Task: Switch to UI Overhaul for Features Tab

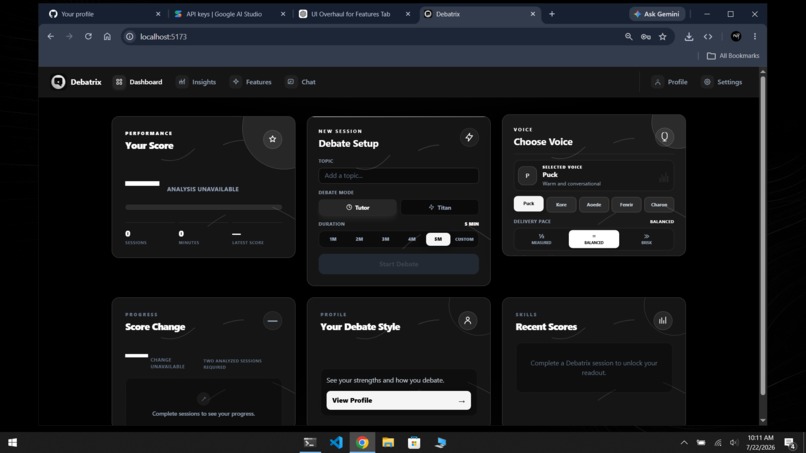Action: pos(353,14)
